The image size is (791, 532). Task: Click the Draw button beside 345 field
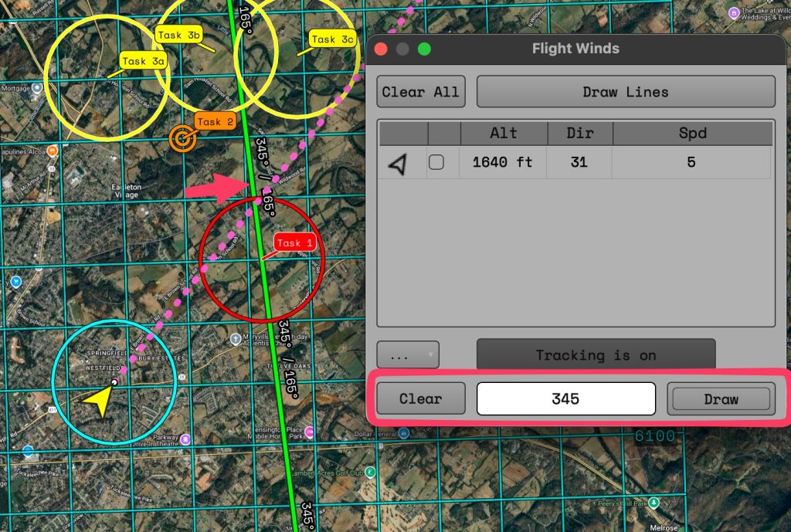pos(721,399)
